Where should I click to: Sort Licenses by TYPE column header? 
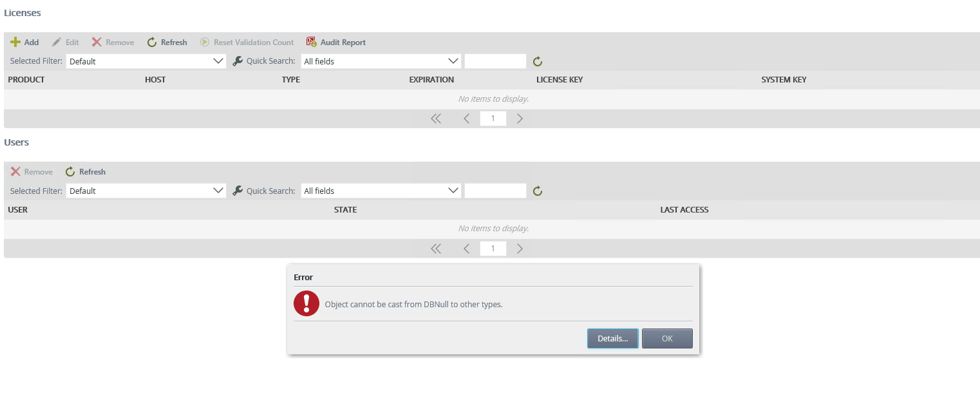click(x=291, y=80)
